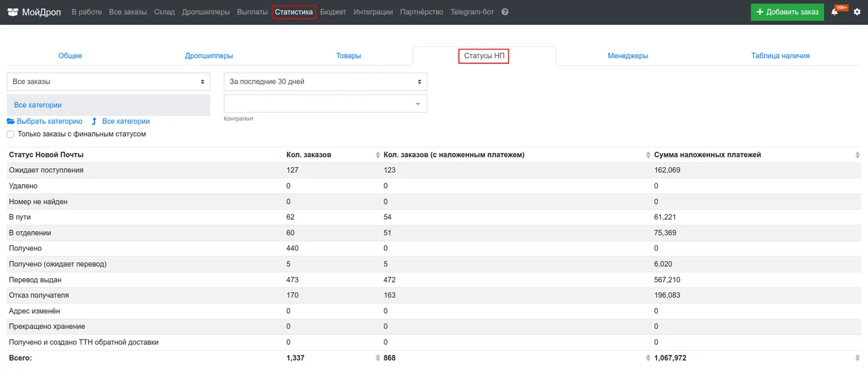This screenshot has width=868, height=379.
Task: Go to Склад menu item
Action: click(x=164, y=12)
